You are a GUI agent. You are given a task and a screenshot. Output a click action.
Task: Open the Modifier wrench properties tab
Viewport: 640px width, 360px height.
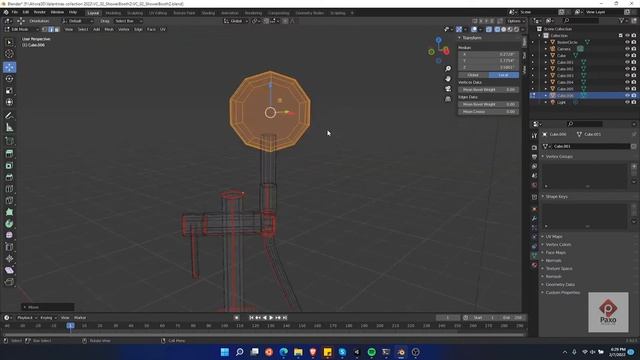click(534, 218)
